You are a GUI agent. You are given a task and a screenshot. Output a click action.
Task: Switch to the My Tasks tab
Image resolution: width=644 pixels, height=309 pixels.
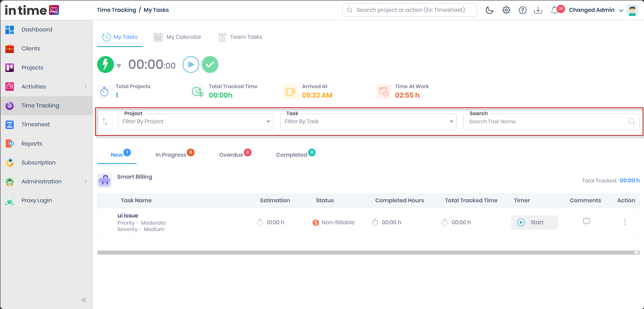tap(120, 37)
